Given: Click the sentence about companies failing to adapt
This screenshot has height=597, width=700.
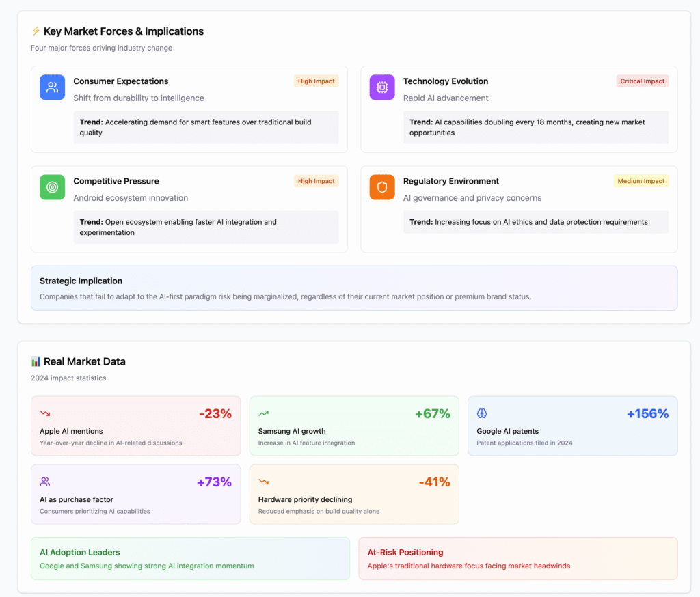Looking at the screenshot, I should pos(285,296).
